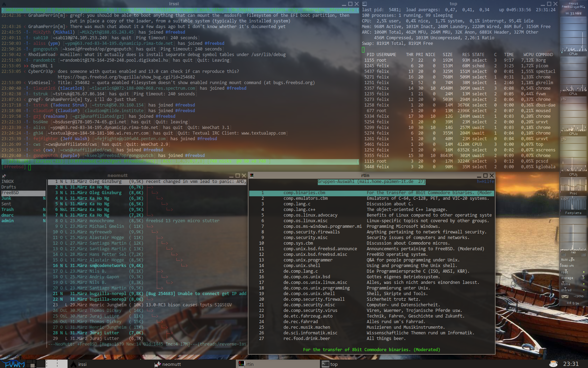Switch to the first desktop in the pager
Viewport: 588px width, 368px height.
(31, 364)
